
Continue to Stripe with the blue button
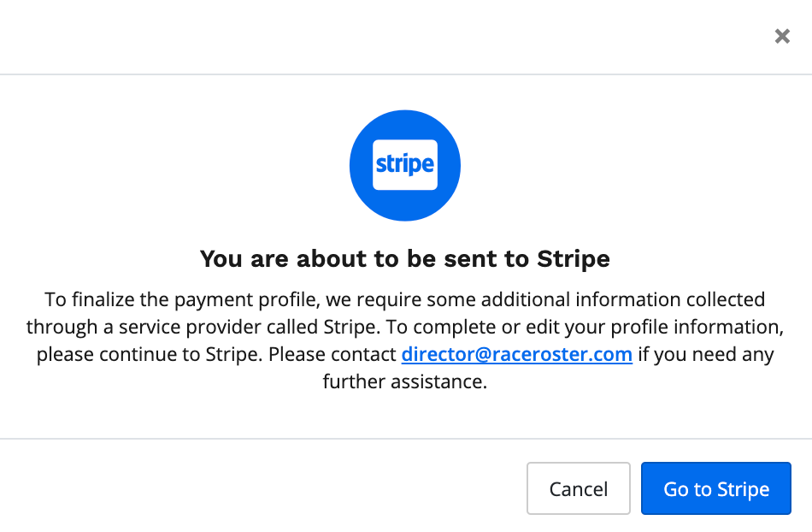715,489
